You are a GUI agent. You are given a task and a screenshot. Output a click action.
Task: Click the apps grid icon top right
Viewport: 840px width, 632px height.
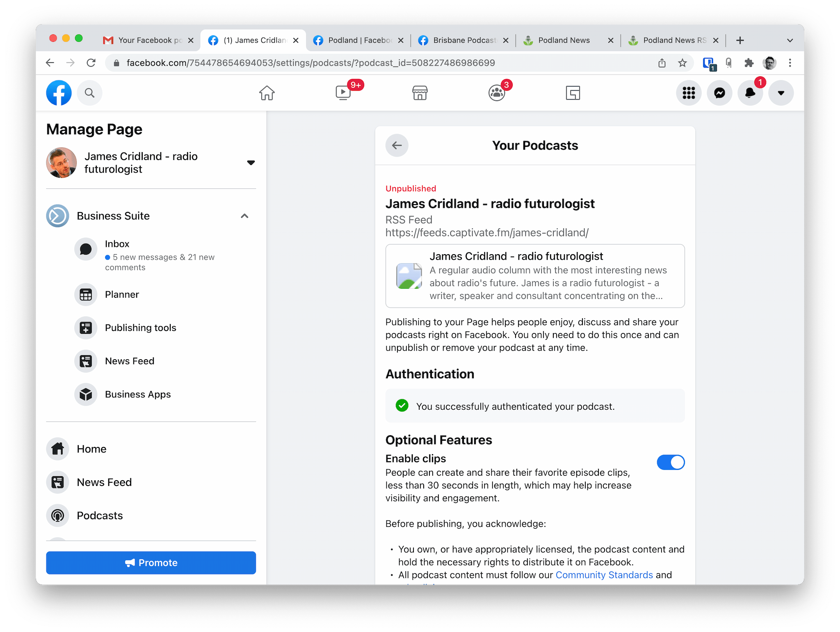689,93
